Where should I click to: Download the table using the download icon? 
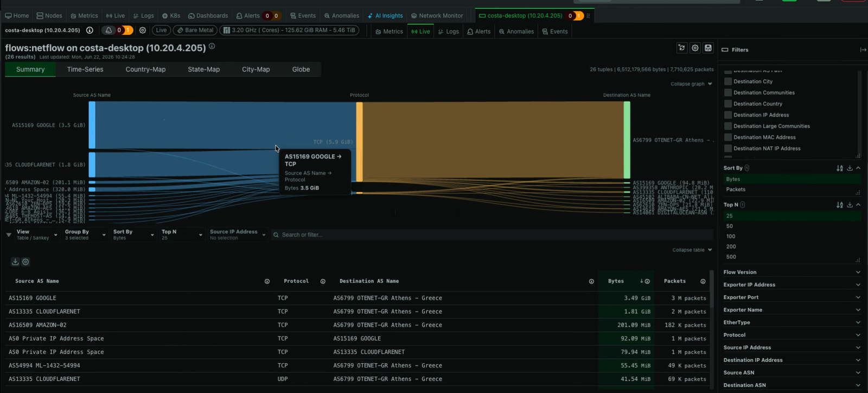(15, 262)
